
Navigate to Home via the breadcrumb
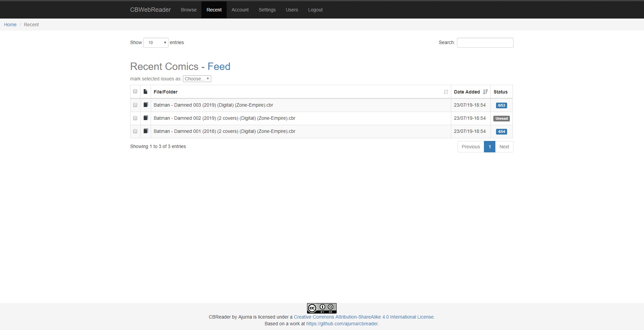click(10, 24)
